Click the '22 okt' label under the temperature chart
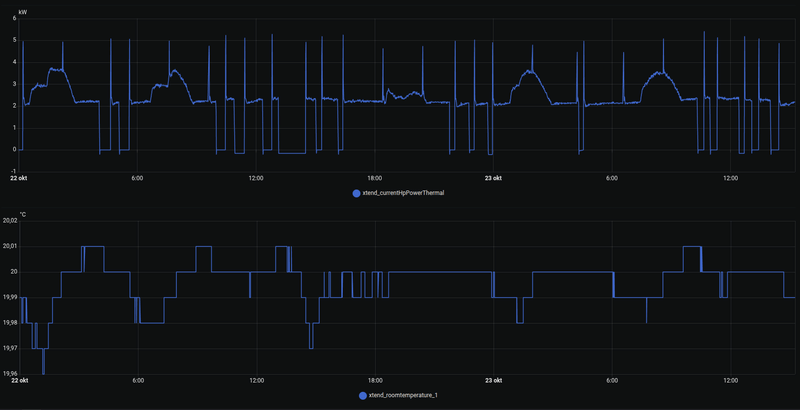This screenshot has height=410, width=800. [19, 380]
